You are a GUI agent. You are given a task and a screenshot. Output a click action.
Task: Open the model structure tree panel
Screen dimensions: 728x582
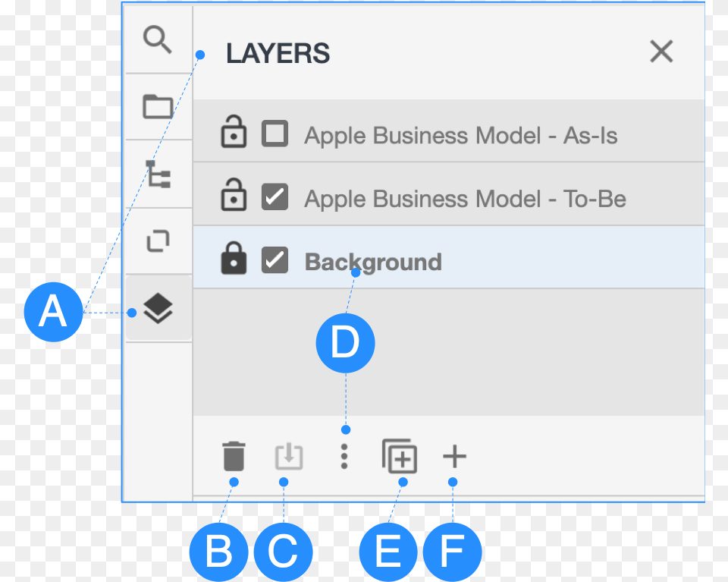click(158, 175)
